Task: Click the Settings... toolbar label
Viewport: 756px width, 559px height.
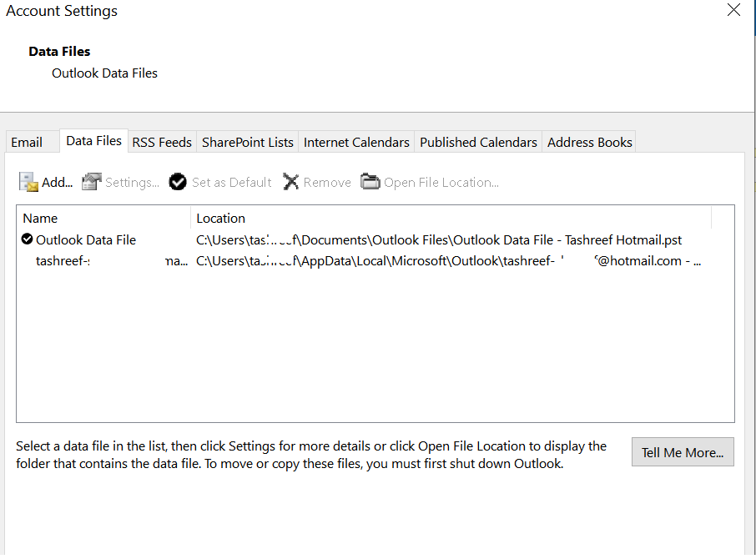Action: [132, 182]
